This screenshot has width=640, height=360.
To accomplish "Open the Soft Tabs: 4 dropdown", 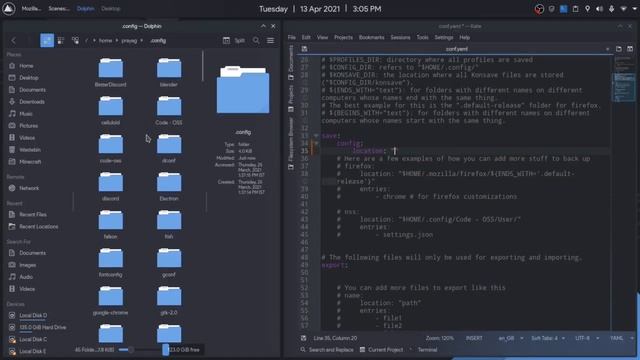I will pyautogui.click(x=548, y=338).
